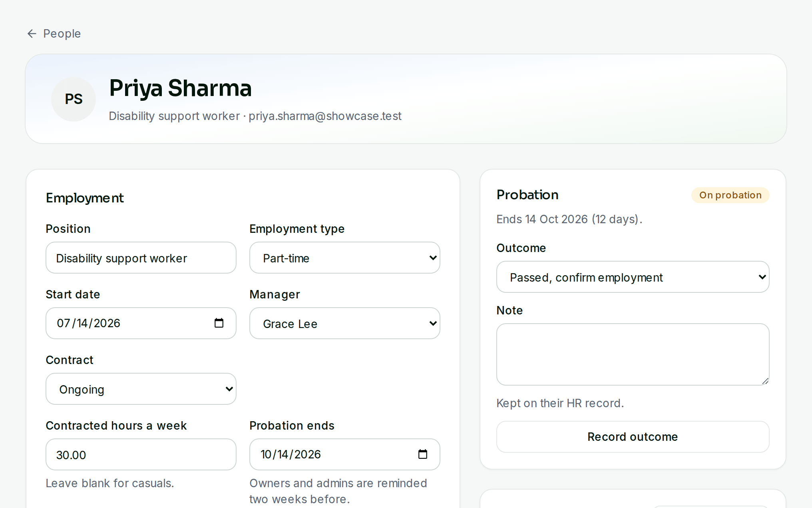Viewport: 812px width, 508px height.
Task: Go back to the People list
Action: point(54,34)
